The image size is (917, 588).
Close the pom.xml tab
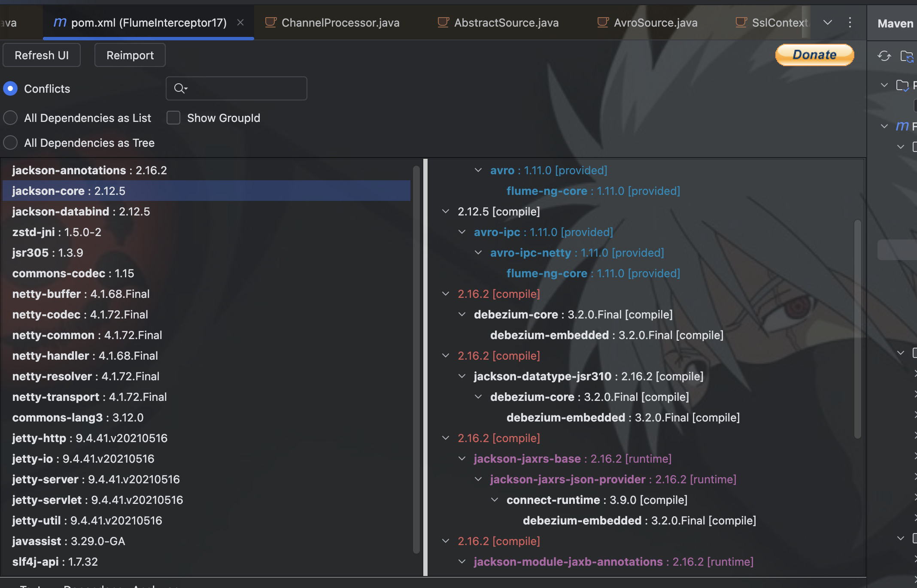(240, 22)
